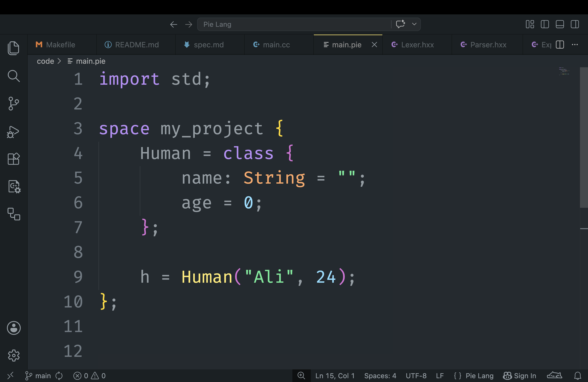Click 'age' on line 6

(197, 203)
